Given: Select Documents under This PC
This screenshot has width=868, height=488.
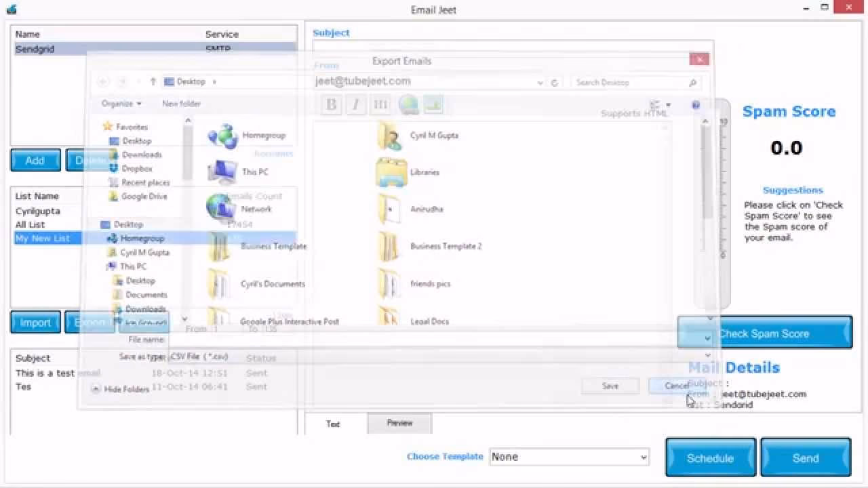Looking at the screenshot, I should pyautogui.click(x=146, y=295).
